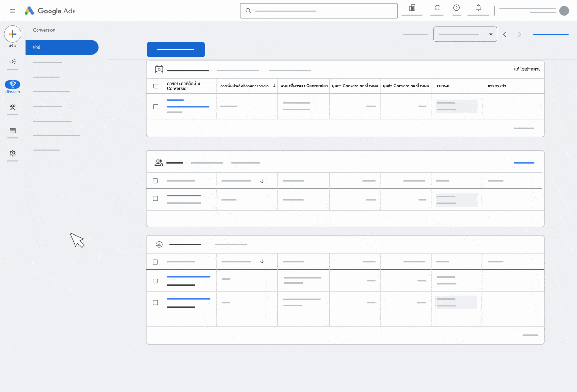Open the account creation plus icon labeled สร้าง
Screen dimensions: 577x392
tap(12, 34)
